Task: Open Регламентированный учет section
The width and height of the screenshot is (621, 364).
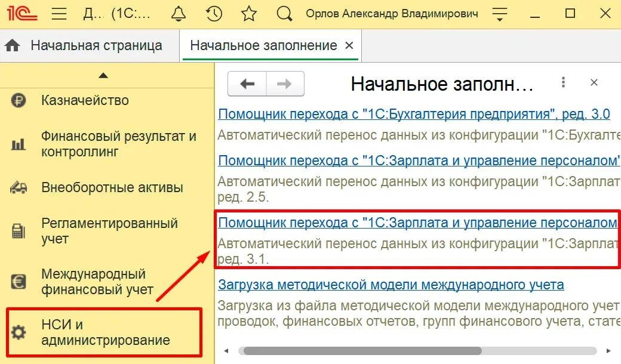Action: (x=109, y=231)
